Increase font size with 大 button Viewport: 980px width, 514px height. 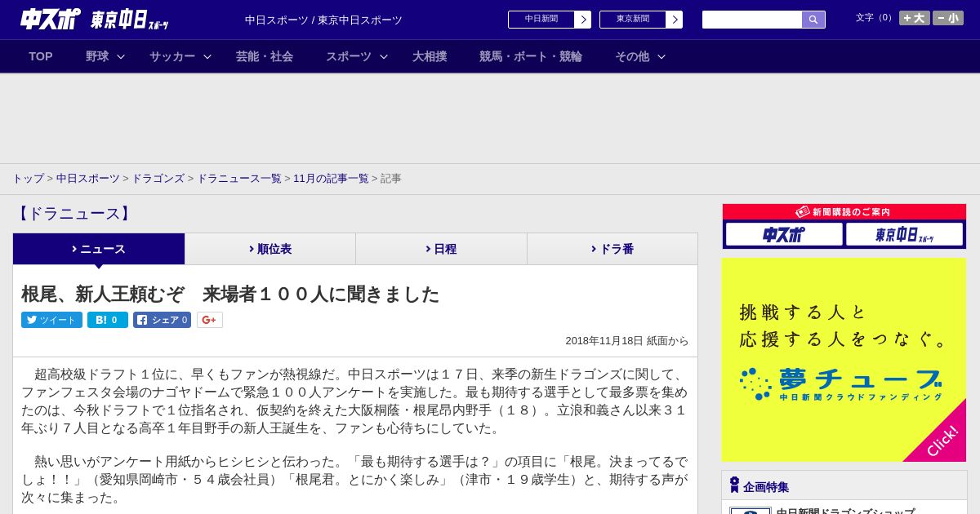coord(914,18)
